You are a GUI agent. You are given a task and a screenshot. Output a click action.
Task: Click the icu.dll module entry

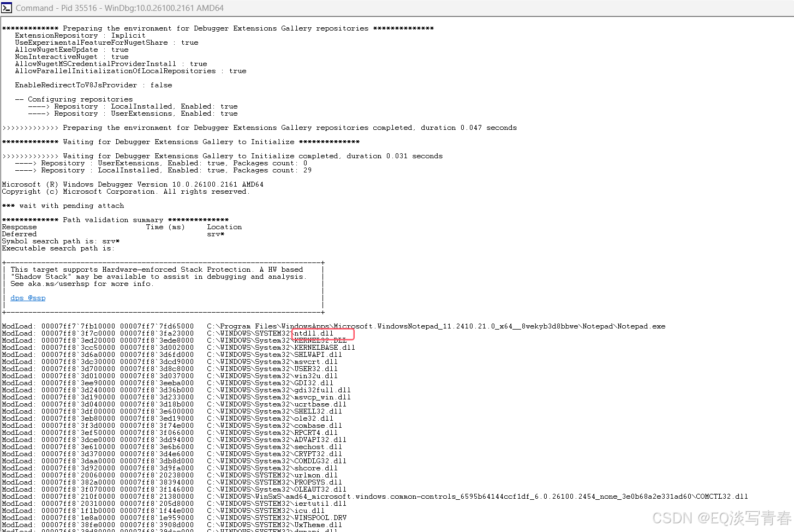click(x=163, y=511)
